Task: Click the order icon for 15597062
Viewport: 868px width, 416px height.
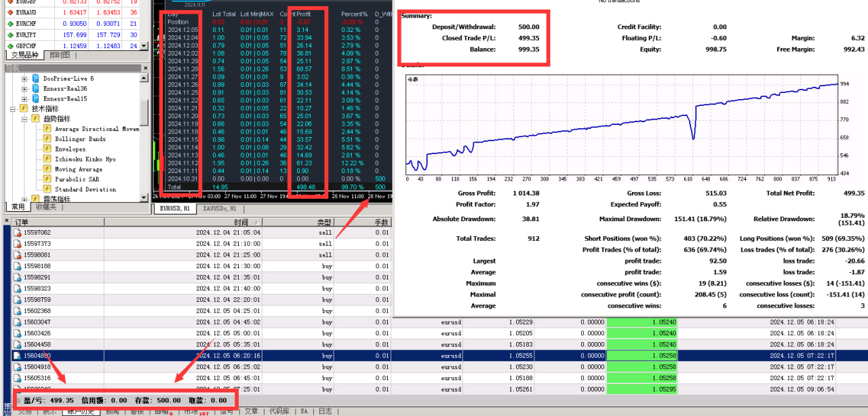Action: coord(17,233)
